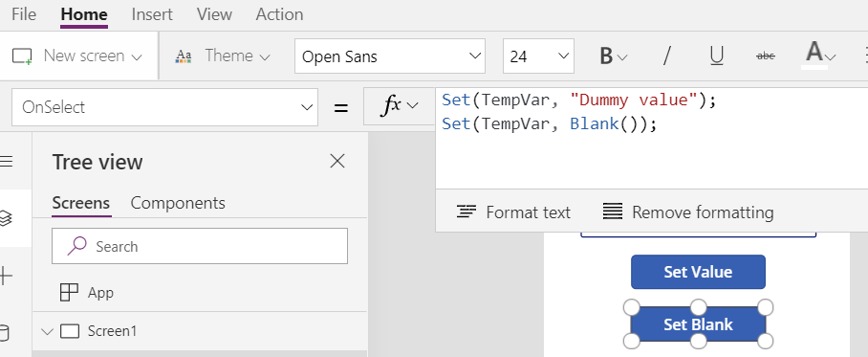Open the Open Sans font dropdown
Image resolution: width=868 pixels, height=357 pixels.
pyautogui.click(x=390, y=56)
